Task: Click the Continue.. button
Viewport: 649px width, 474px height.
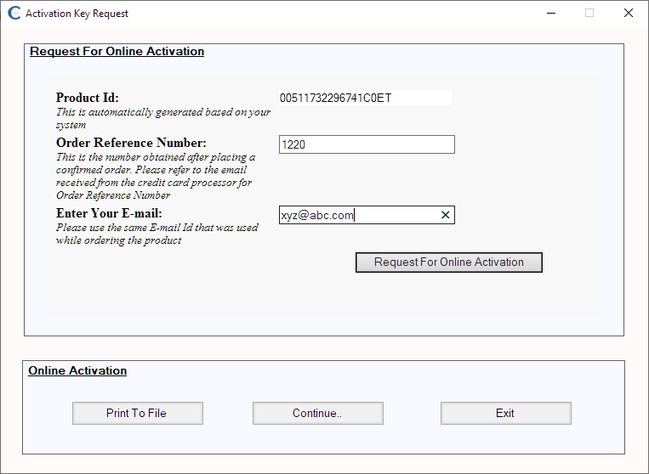Action: pos(318,413)
